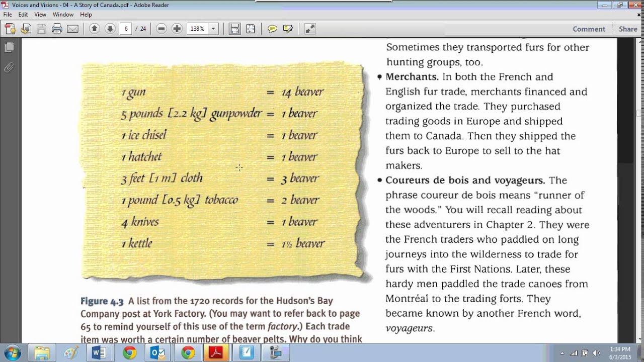This screenshot has height=362, width=644.
Task: Switch to Microsoft Word on the taskbar
Action: point(99,353)
